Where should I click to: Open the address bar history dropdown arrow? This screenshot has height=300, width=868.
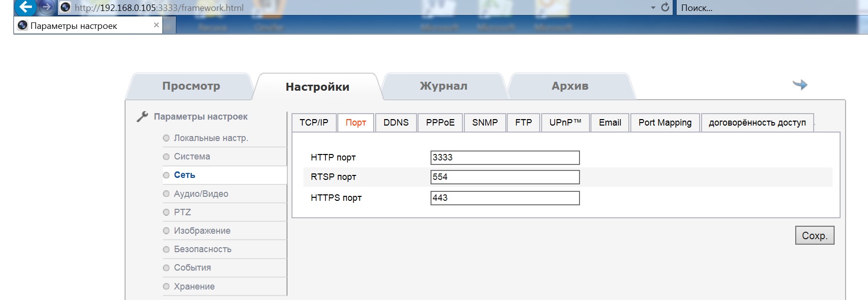(653, 8)
